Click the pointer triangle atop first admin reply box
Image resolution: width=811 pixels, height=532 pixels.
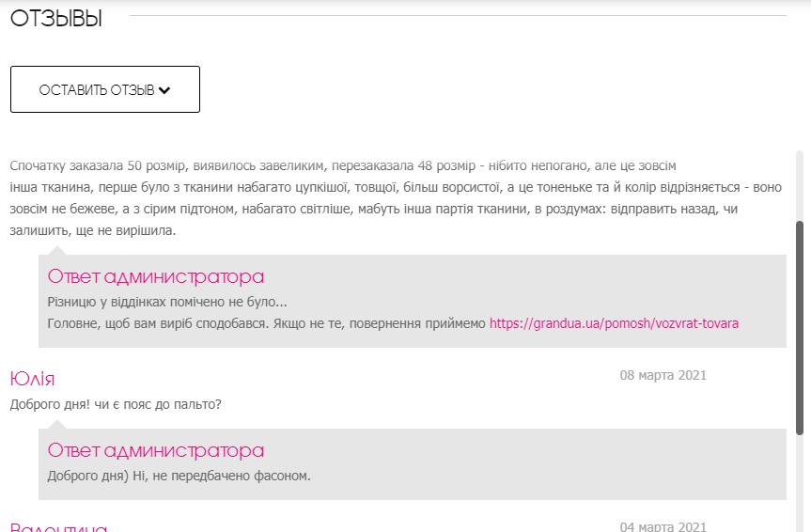57,250
